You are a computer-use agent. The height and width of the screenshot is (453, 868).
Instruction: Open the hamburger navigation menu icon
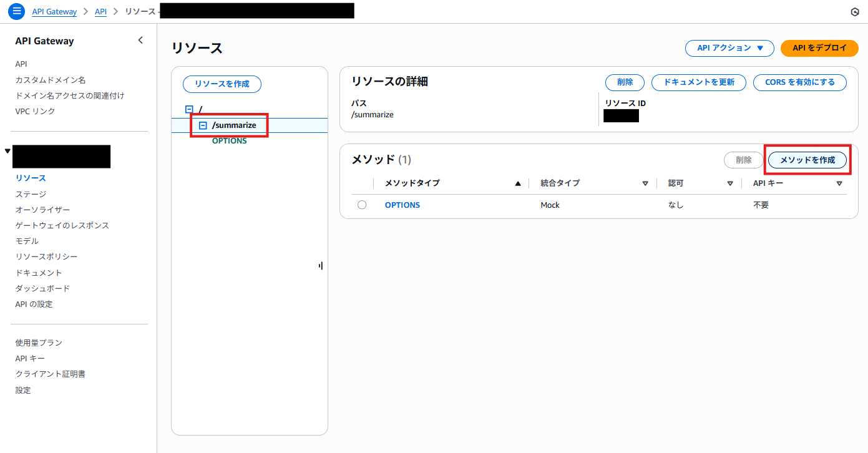point(17,11)
